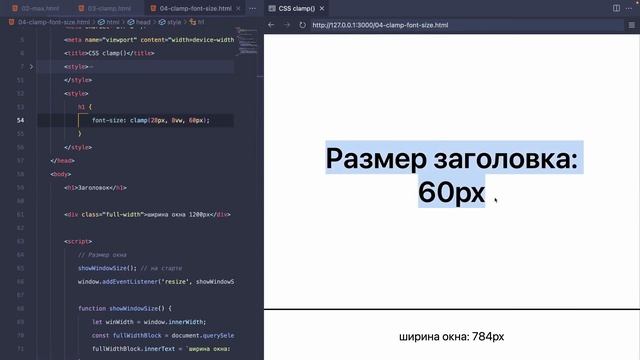This screenshot has width=640, height=360.
Task: Click the h1 selector line in code
Action: click(x=85, y=107)
